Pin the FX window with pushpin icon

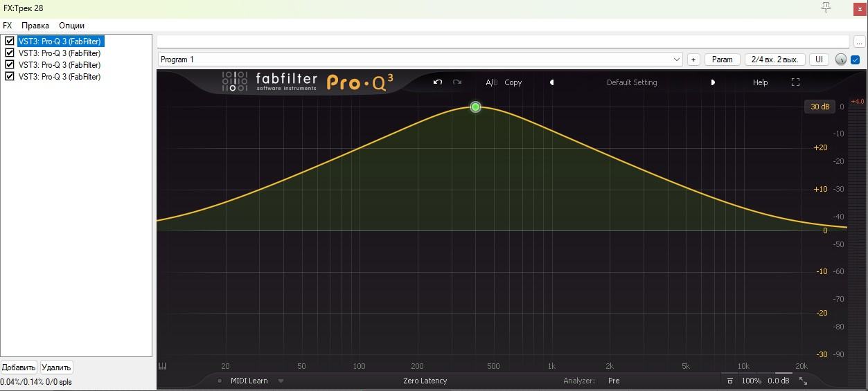click(826, 7)
